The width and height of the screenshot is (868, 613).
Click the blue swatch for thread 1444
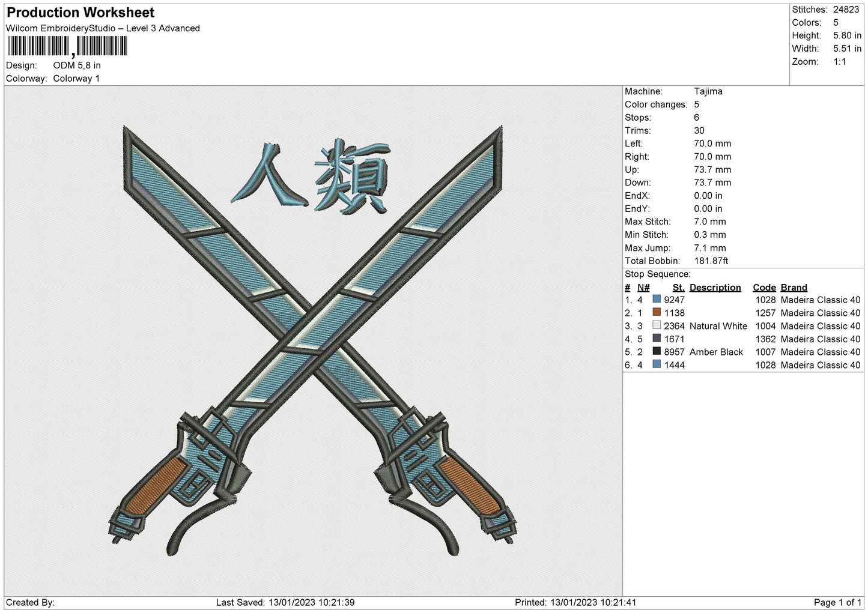tap(657, 364)
